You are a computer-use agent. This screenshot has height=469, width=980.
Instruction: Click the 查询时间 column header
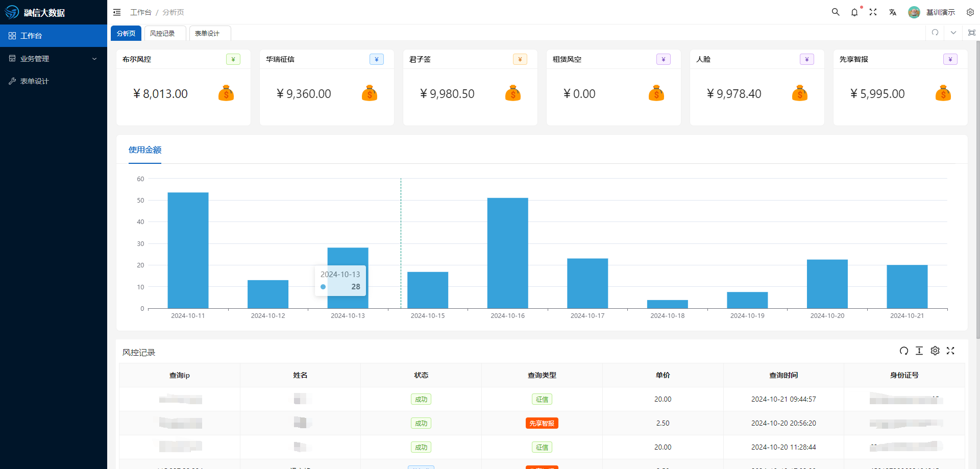click(783, 375)
